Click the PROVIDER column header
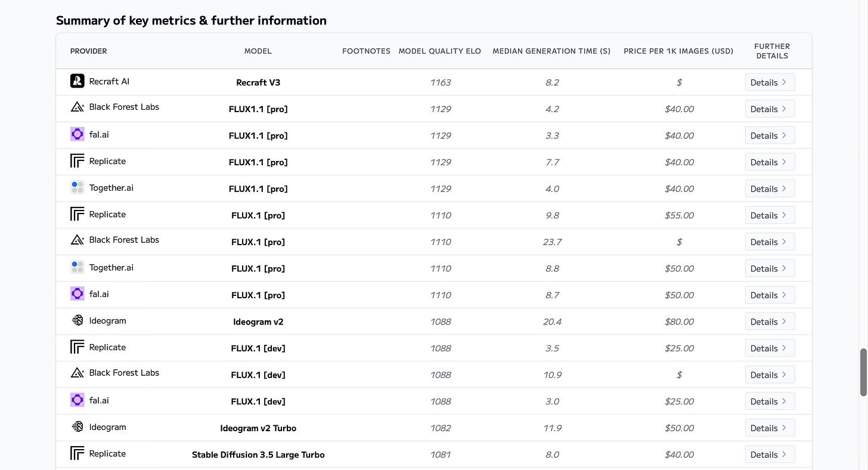 tap(88, 51)
